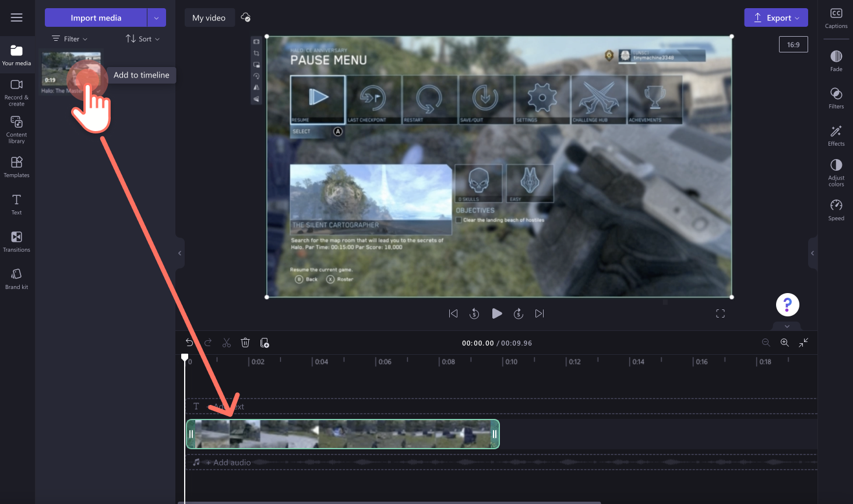Viewport: 853px width, 504px height.
Task: Zoom out the timeline
Action: (766, 343)
